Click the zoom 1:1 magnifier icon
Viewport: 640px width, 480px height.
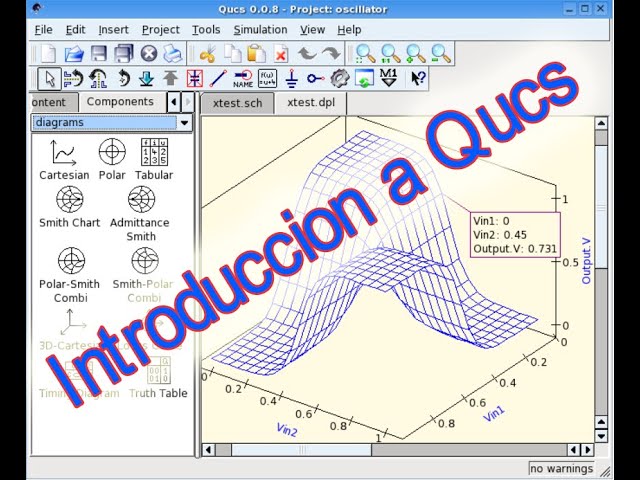(391, 53)
